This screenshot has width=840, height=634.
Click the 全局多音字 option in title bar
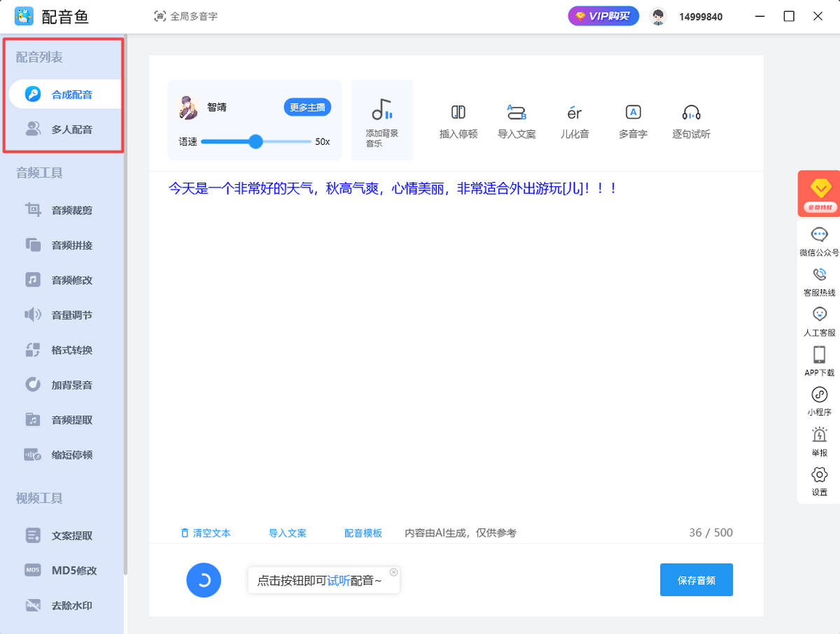(x=186, y=16)
